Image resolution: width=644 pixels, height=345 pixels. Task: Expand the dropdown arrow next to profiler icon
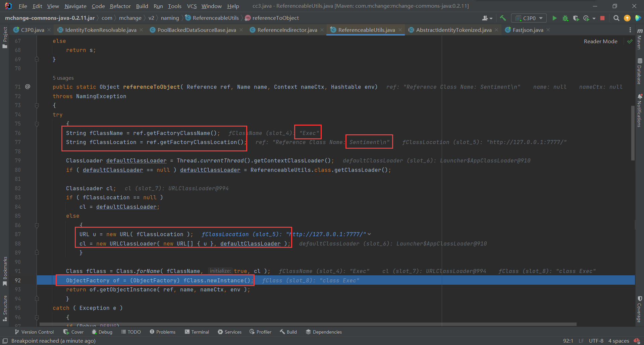click(x=594, y=18)
